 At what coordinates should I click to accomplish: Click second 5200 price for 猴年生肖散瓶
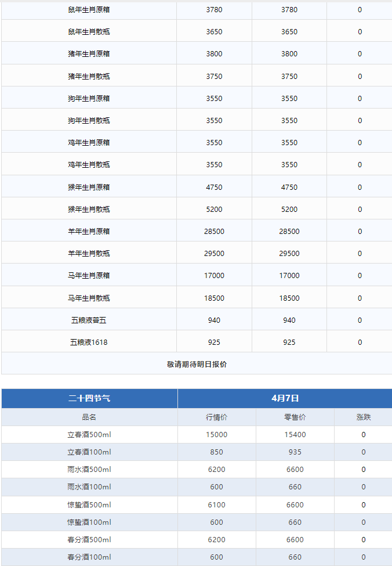[x=289, y=210]
